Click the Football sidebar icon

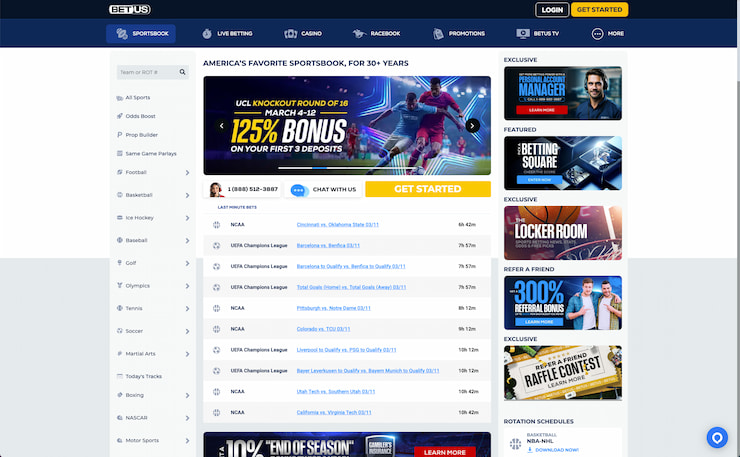119,172
